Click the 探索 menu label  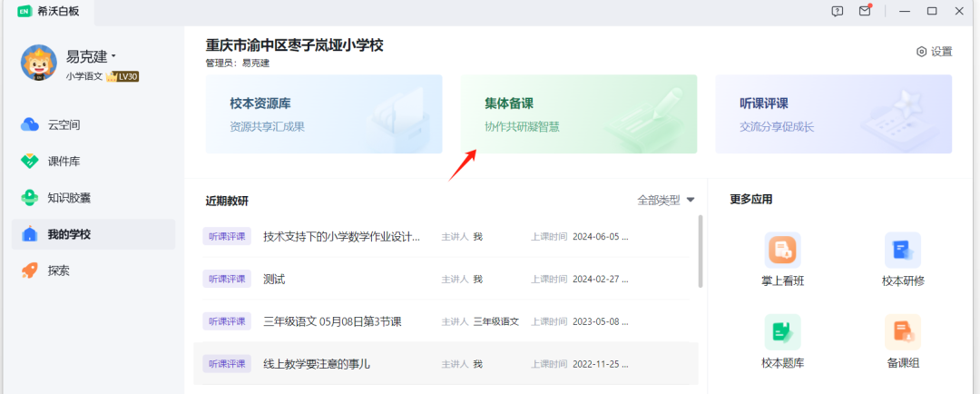59,271
